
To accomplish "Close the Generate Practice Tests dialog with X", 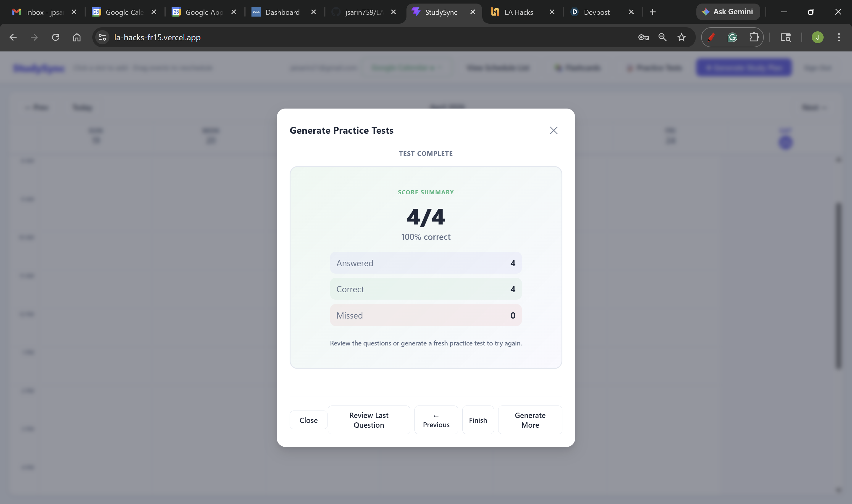I will coord(554,130).
